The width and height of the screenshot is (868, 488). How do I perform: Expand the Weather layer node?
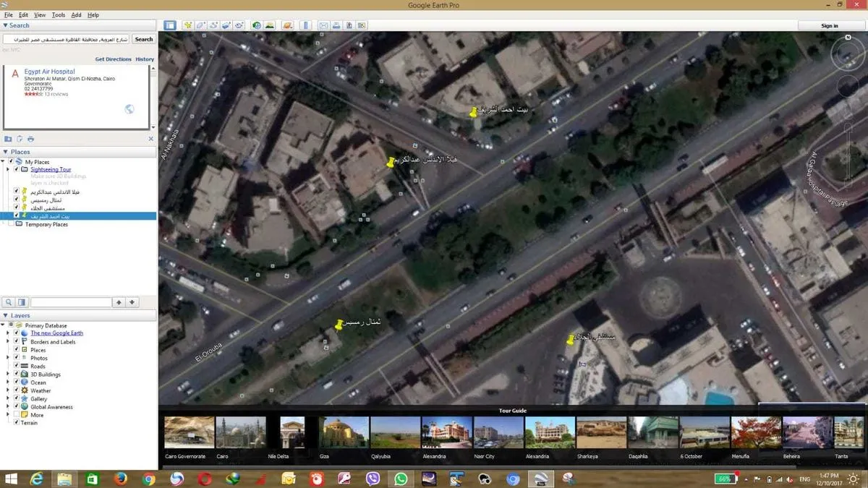8,390
